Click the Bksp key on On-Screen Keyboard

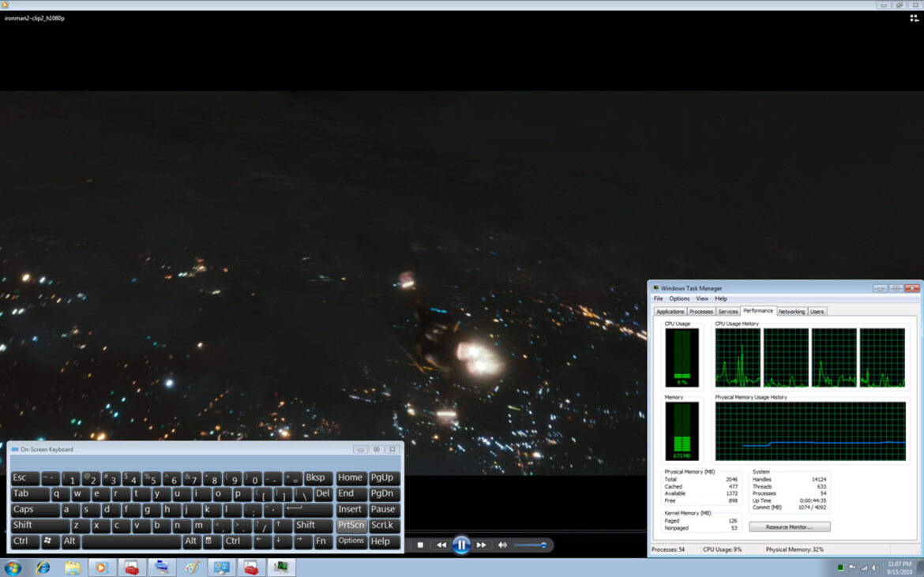click(x=317, y=478)
